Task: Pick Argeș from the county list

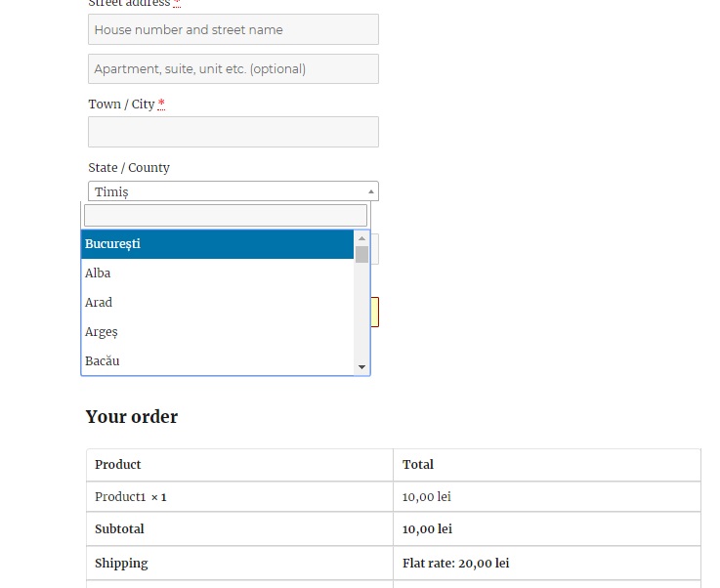Action: (x=217, y=332)
